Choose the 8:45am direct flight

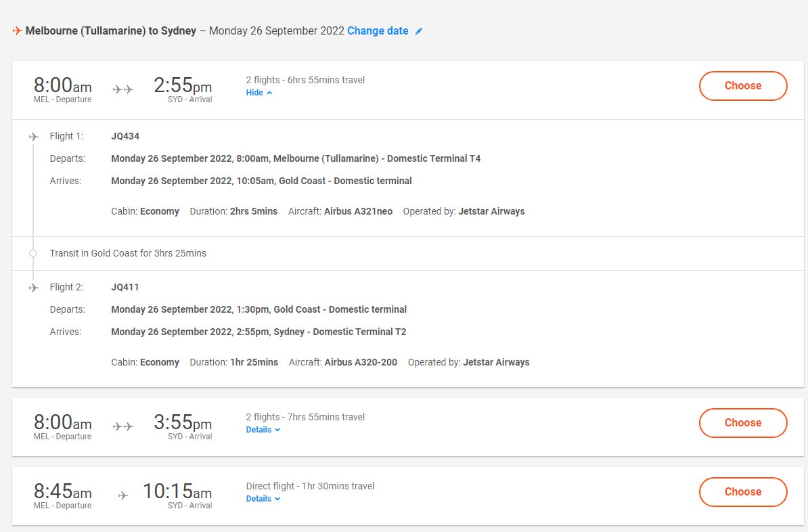743,492
